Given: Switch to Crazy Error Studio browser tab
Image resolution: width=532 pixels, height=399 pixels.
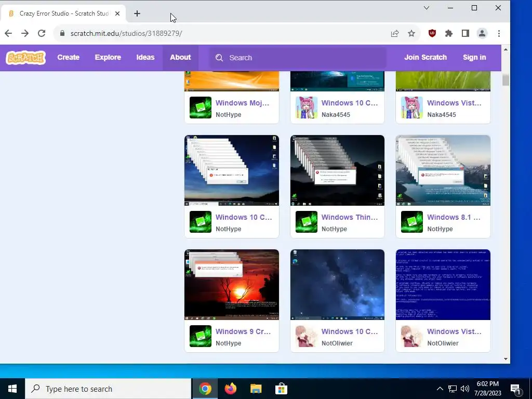Looking at the screenshot, I should pyautogui.click(x=64, y=14).
